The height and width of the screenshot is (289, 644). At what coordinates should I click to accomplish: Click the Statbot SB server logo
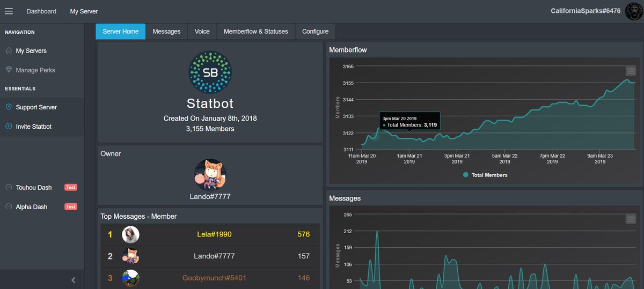(210, 72)
